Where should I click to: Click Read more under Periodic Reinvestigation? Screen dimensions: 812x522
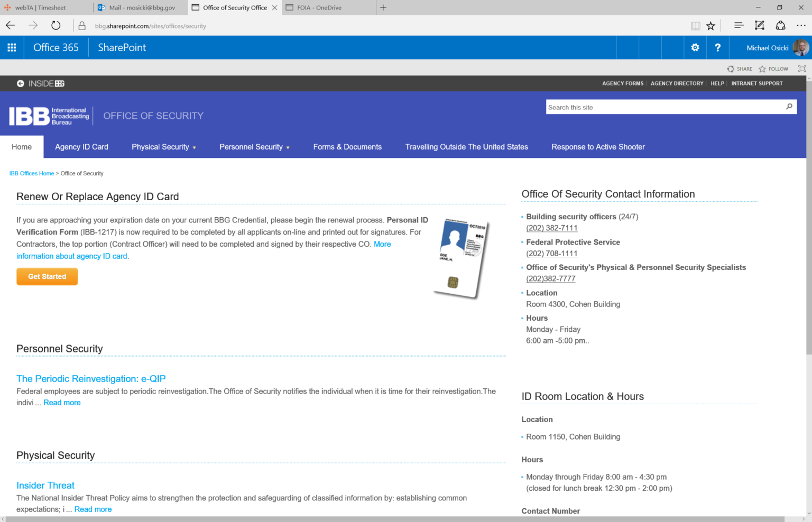62,403
